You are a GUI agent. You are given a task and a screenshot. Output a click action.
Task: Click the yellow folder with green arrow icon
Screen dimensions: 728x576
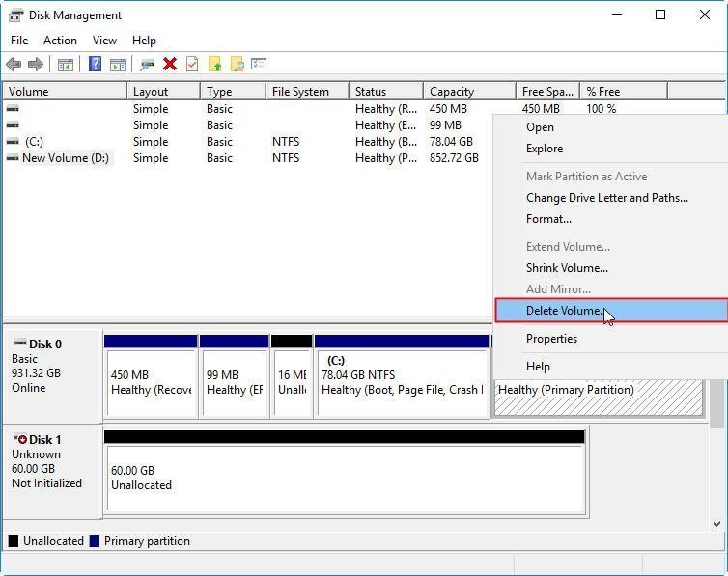click(214, 64)
